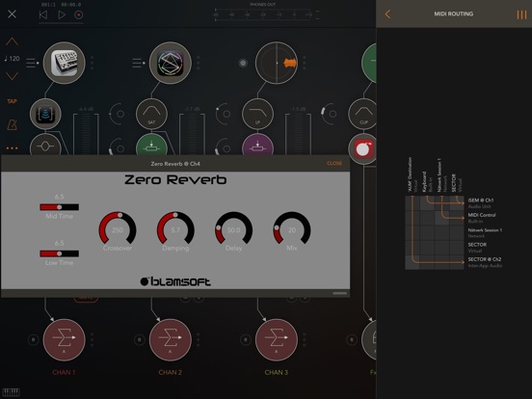Set the Low Time slider in Zero Reverb
The width and height of the screenshot is (532, 399).
60,253
